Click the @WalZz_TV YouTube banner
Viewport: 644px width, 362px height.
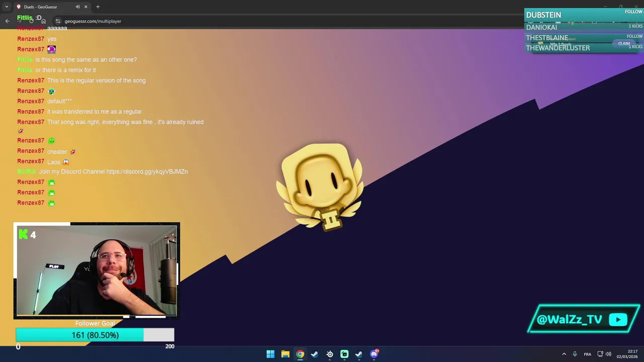pos(583,319)
